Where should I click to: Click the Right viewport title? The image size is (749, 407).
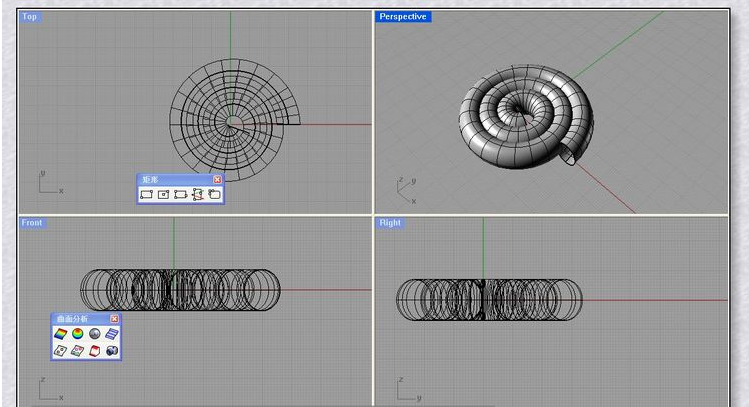click(390, 223)
